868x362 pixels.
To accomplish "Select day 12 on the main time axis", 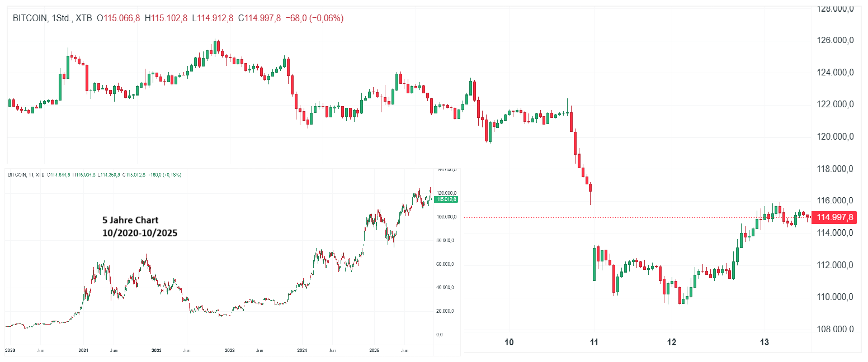I will (671, 342).
